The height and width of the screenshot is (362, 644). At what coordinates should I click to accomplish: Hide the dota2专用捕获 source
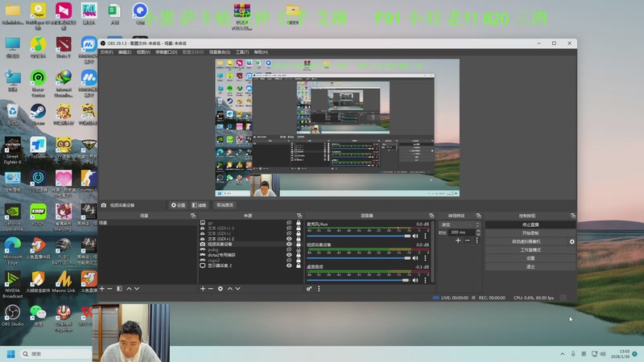pyautogui.click(x=289, y=255)
